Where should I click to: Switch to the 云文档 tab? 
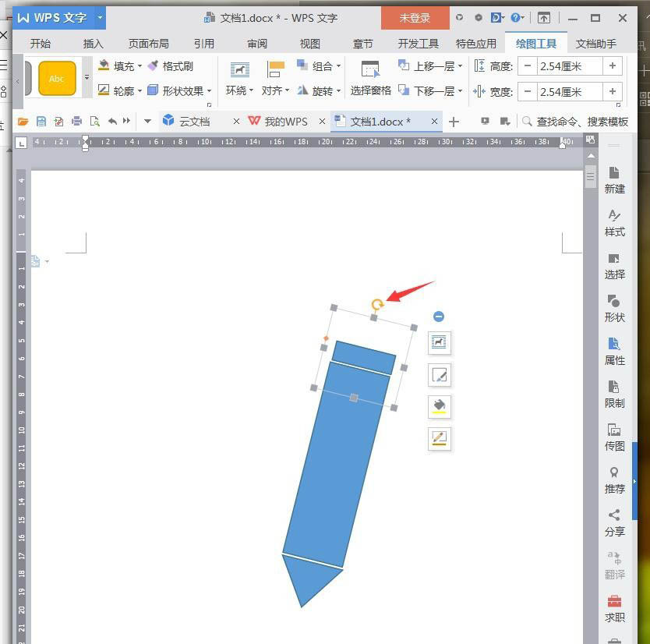[194, 122]
